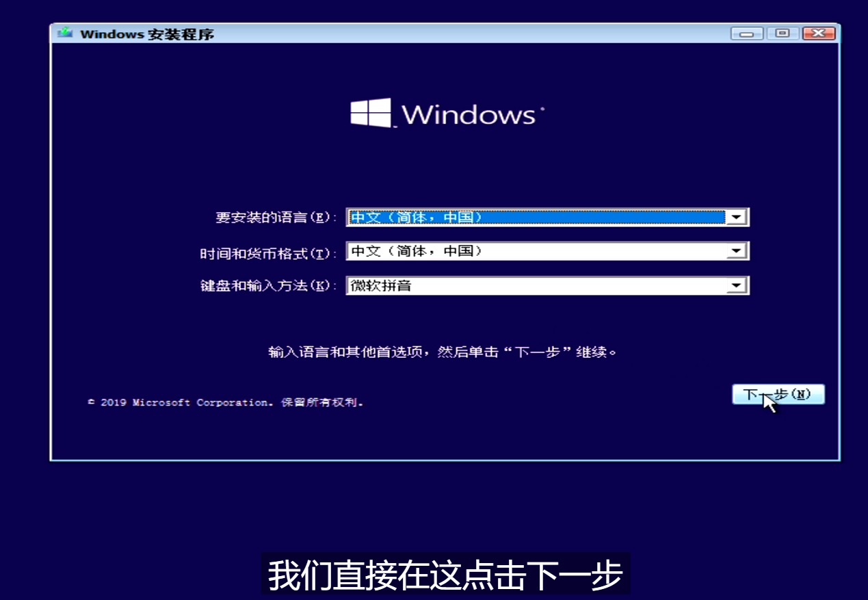
Task: Click the 下一步(N) button
Action: (778, 395)
